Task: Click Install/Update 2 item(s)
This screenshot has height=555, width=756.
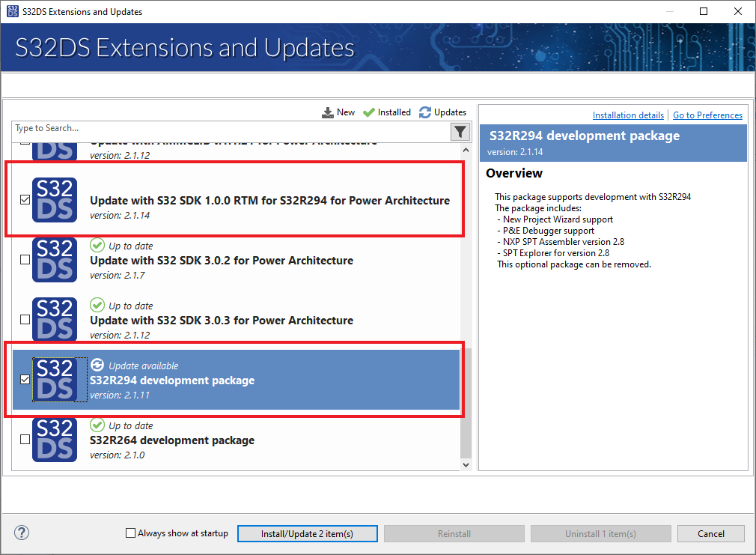Action: [307, 533]
